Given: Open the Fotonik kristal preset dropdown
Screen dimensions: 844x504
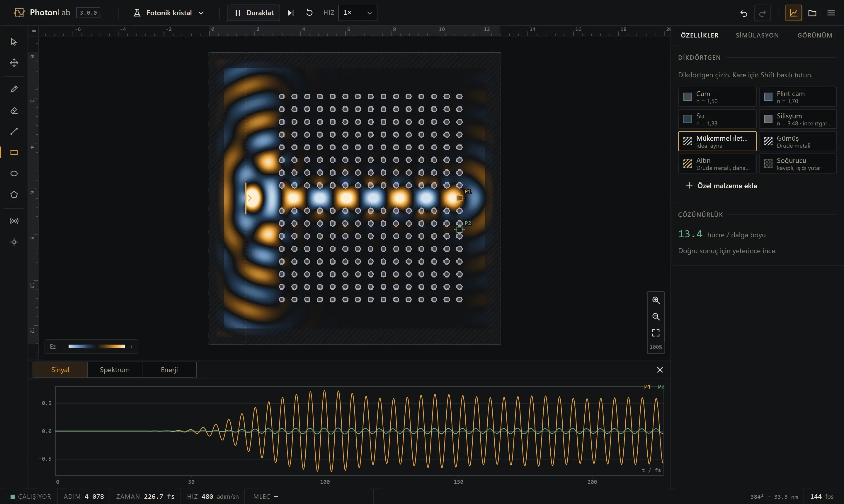Looking at the screenshot, I should pyautogui.click(x=169, y=13).
